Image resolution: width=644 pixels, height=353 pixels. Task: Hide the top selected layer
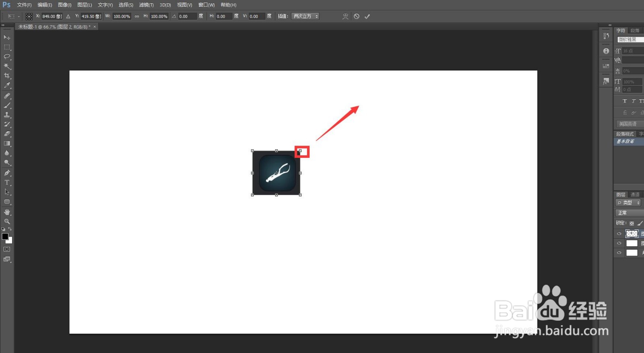[619, 233]
